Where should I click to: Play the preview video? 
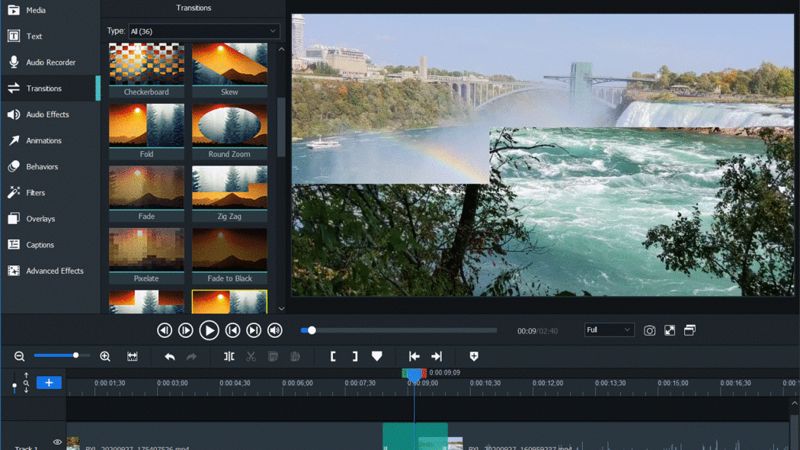pos(209,331)
